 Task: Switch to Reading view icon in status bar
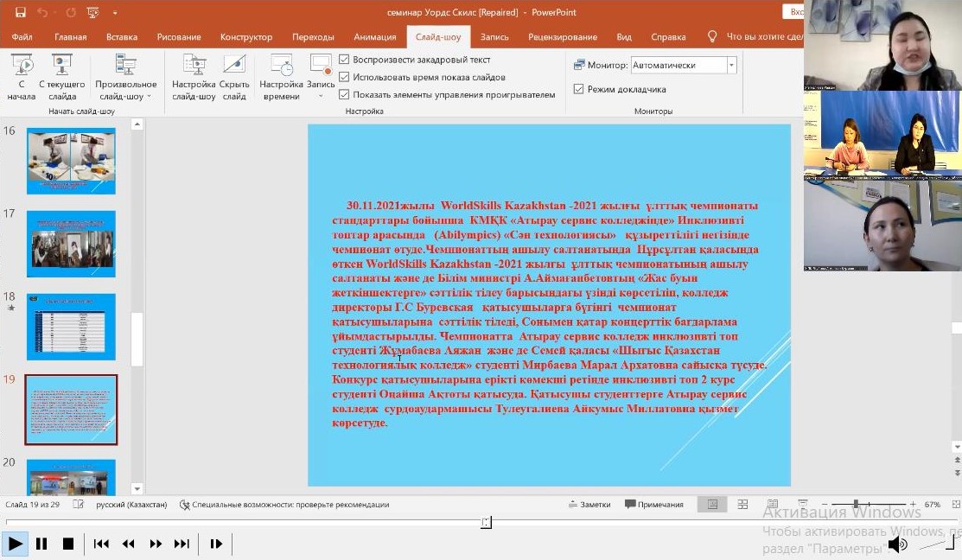[x=773, y=504]
